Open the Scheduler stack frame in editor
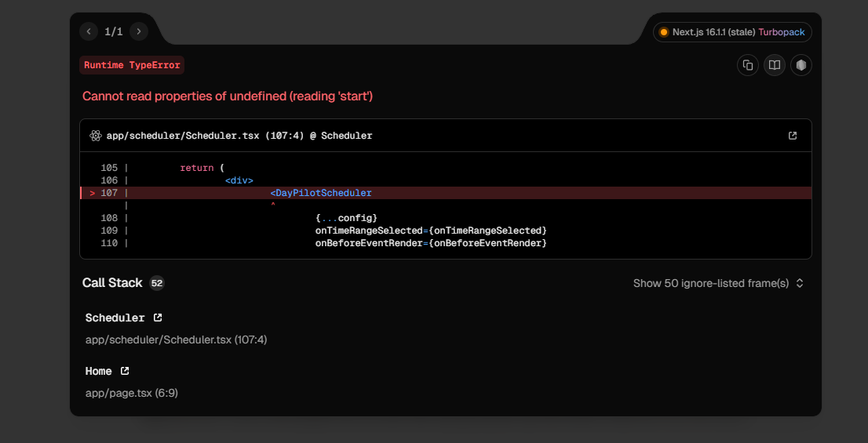 pyautogui.click(x=158, y=318)
